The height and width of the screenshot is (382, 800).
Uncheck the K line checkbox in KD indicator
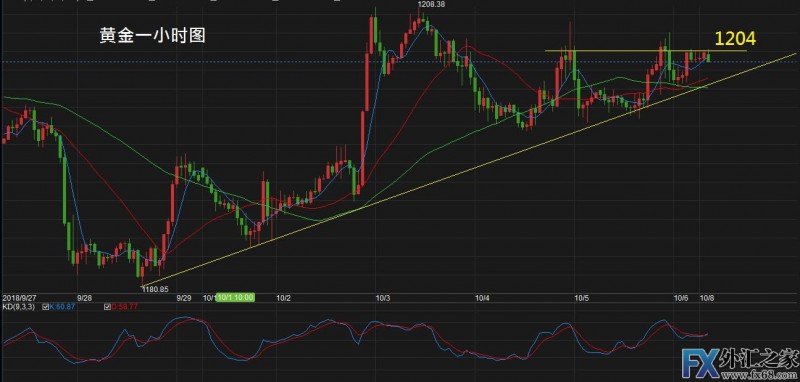[x=46, y=307]
